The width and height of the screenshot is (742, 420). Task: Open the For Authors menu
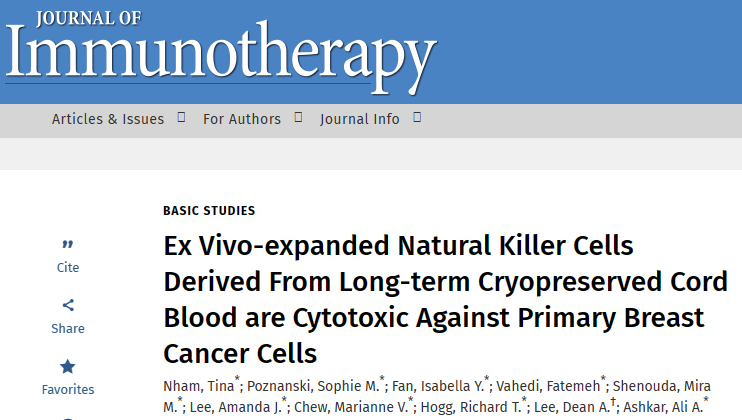pyautogui.click(x=242, y=119)
